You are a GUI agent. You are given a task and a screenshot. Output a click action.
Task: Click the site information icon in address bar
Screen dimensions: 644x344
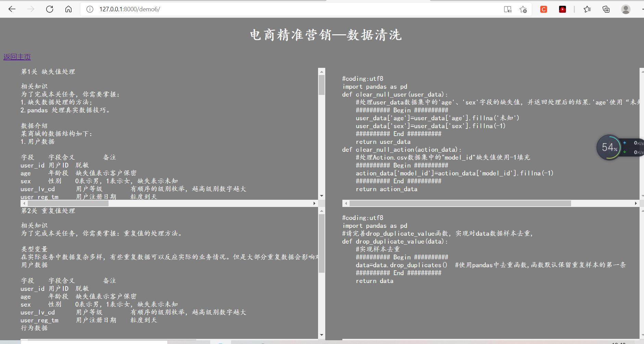coord(90,9)
